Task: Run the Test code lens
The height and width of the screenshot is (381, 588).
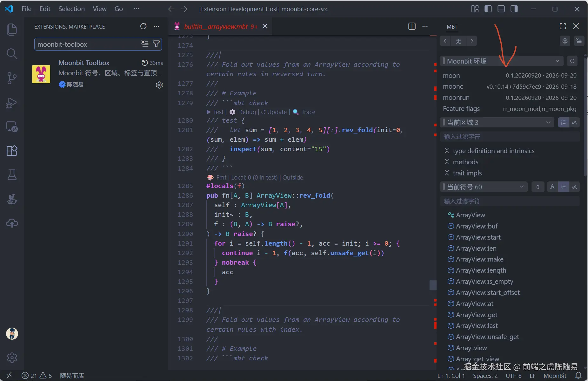Action: pyautogui.click(x=215, y=112)
